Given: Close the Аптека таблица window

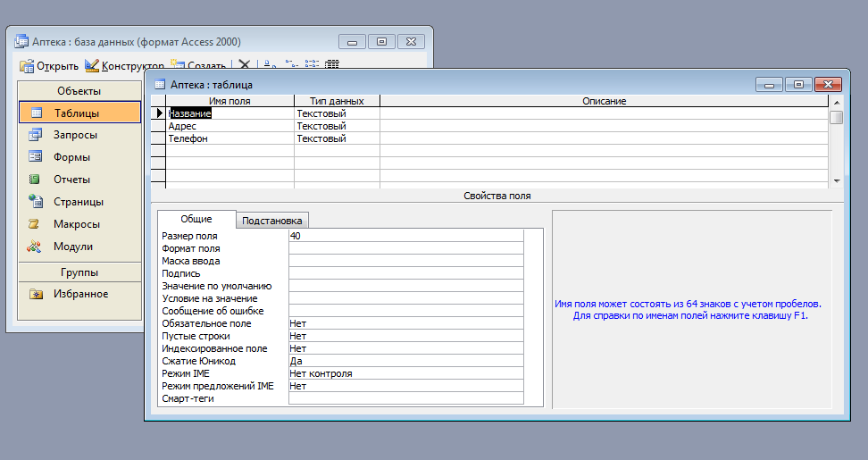Looking at the screenshot, I should pyautogui.click(x=828, y=85).
